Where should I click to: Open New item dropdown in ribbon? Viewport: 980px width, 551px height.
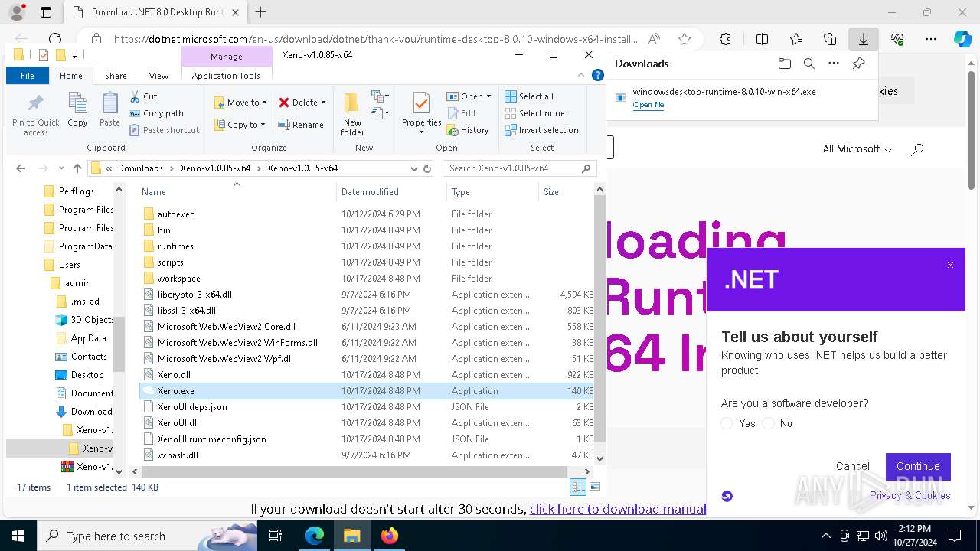point(381,96)
